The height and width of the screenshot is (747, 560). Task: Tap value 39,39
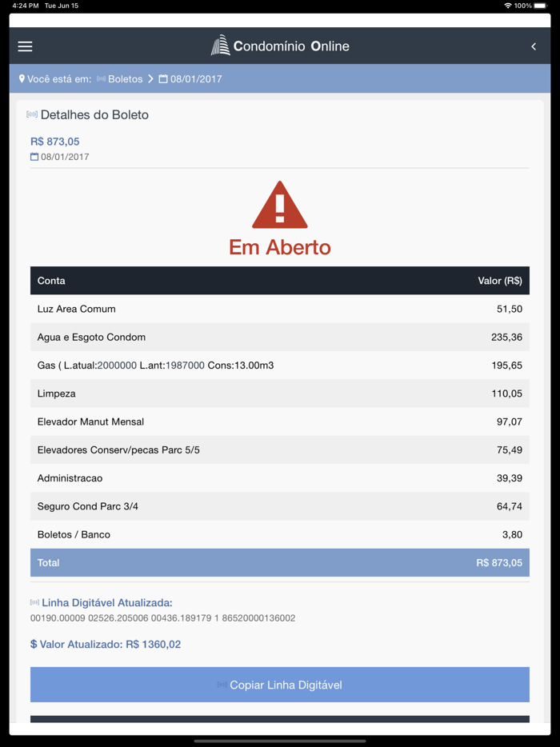click(x=510, y=477)
